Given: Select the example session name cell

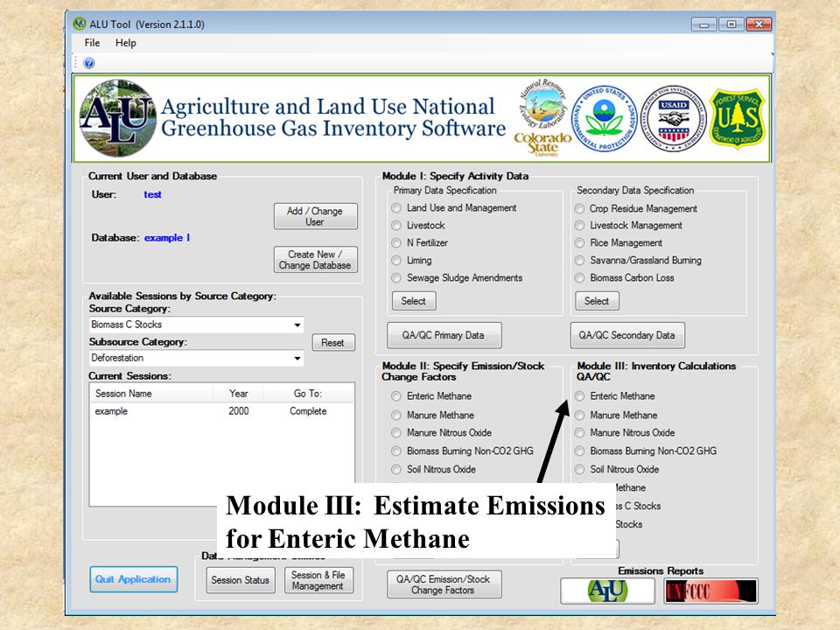Looking at the screenshot, I should (x=111, y=411).
